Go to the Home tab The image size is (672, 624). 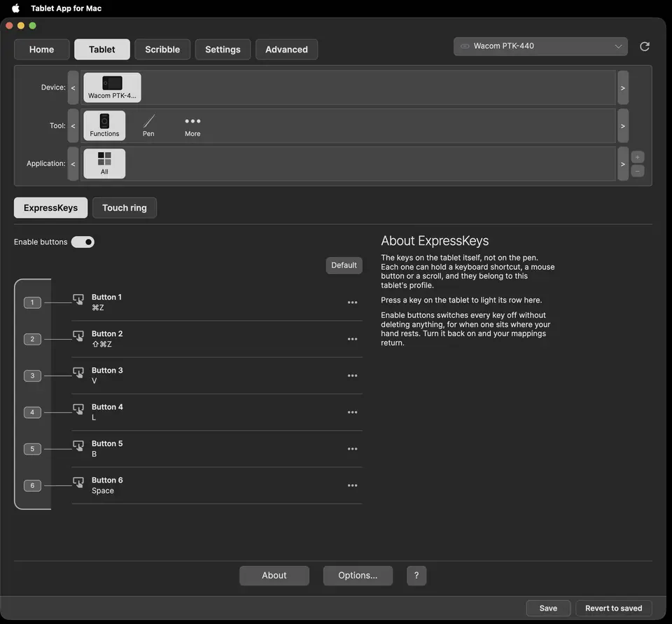[41, 49]
